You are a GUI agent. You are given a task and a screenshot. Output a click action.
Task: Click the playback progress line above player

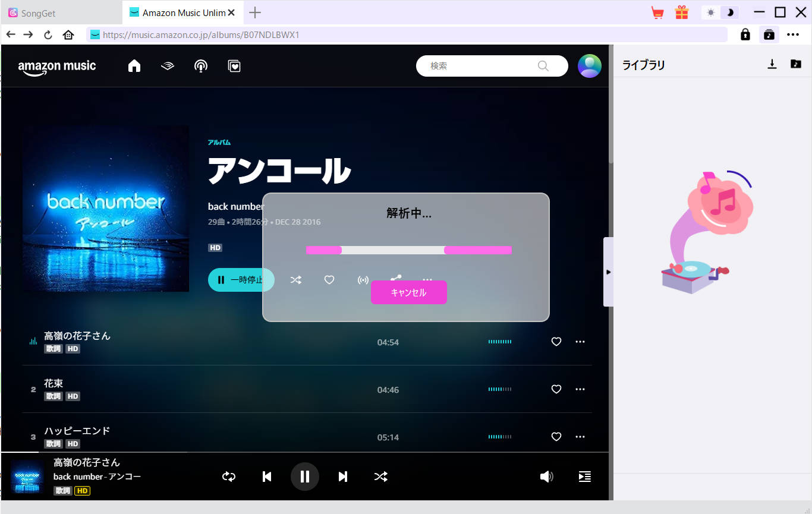[305, 452]
